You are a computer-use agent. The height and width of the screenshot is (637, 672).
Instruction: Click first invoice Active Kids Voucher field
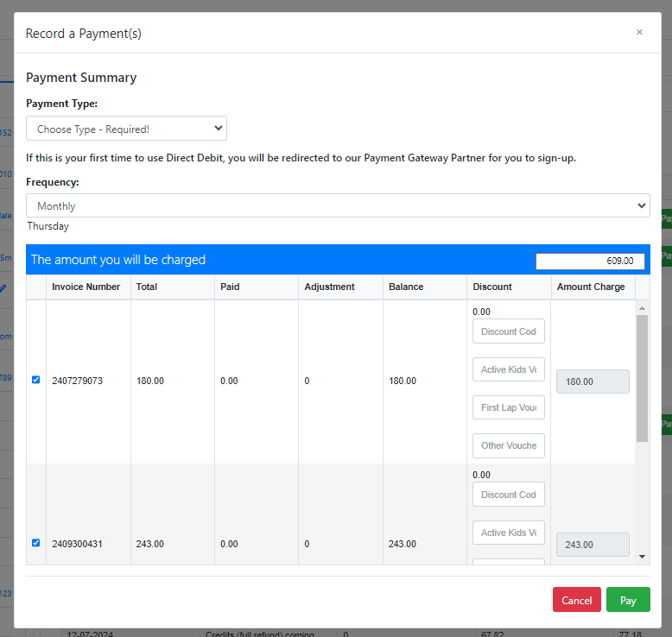(x=508, y=369)
